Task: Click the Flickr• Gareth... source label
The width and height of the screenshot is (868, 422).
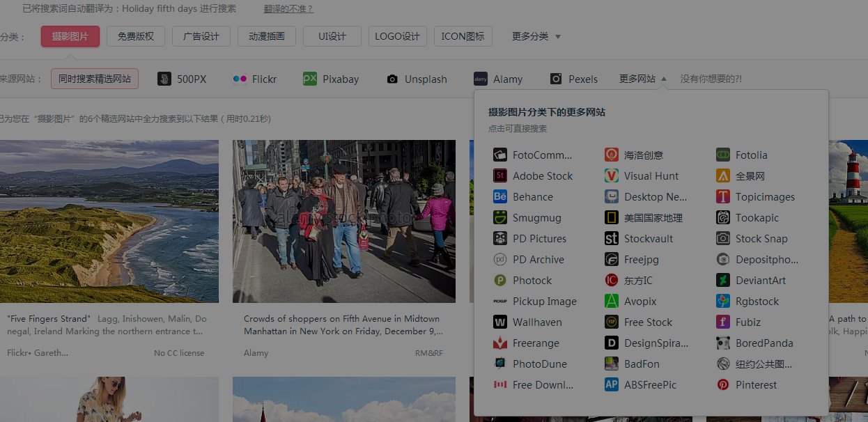Action: tap(38, 353)
